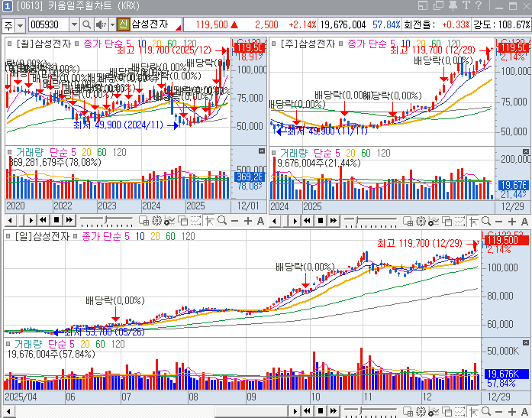Screen dimensions: 532x418
Task: Click add-indicator icon on monthly chart toolbar
Action: 169,221
